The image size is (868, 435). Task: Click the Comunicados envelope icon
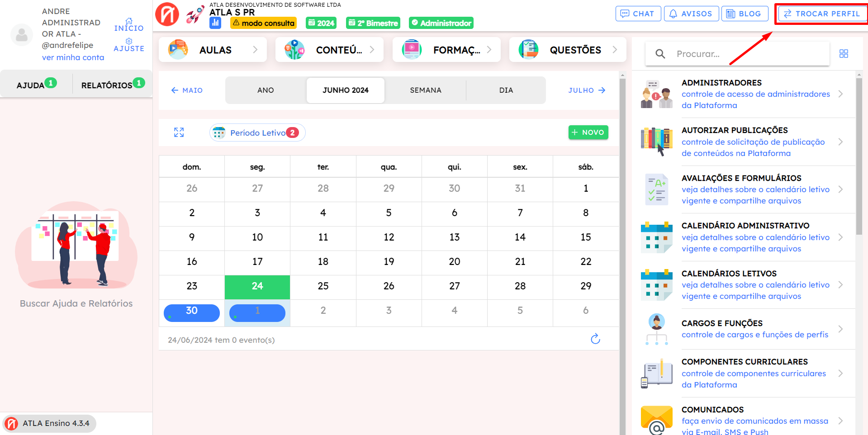click(657, 420)
